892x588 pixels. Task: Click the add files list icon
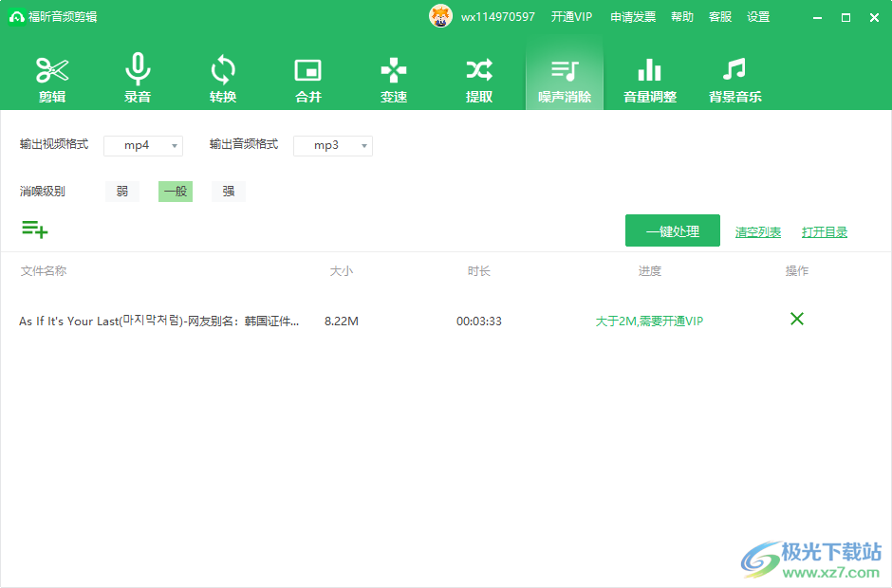click(x=34, y=229)
